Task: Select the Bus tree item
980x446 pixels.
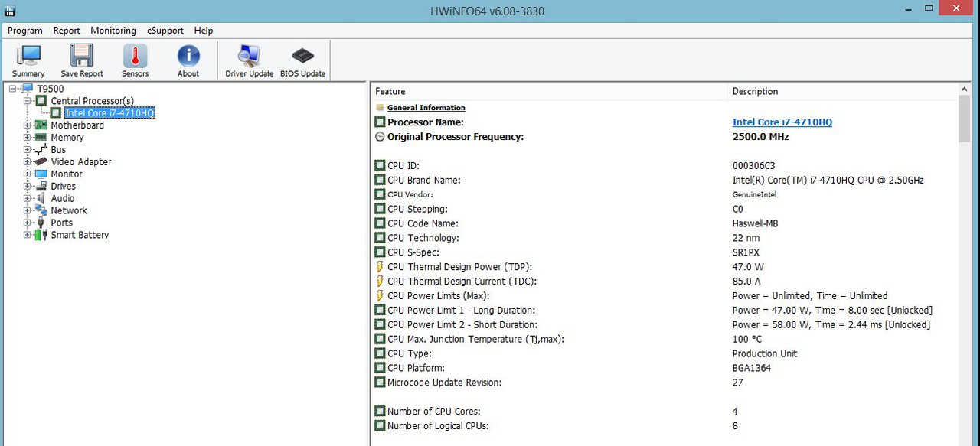Action: (x=58, y=150)
